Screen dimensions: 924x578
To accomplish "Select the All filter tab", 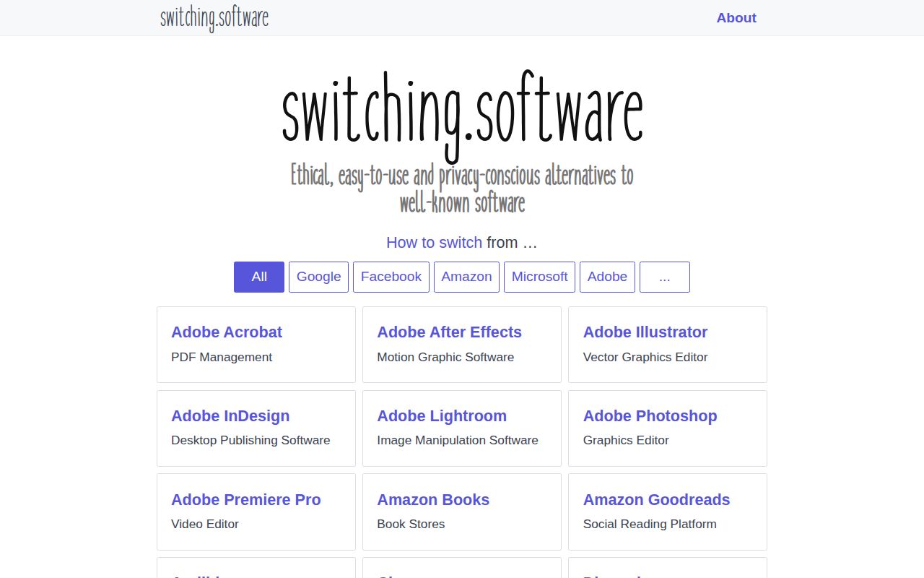I will click(x=258, y=277).
